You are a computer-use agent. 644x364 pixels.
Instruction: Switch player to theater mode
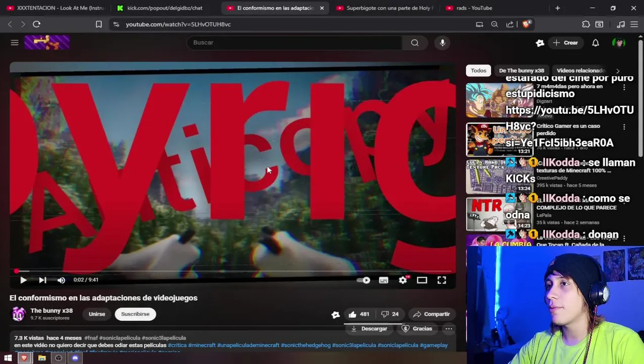[422, 280]
